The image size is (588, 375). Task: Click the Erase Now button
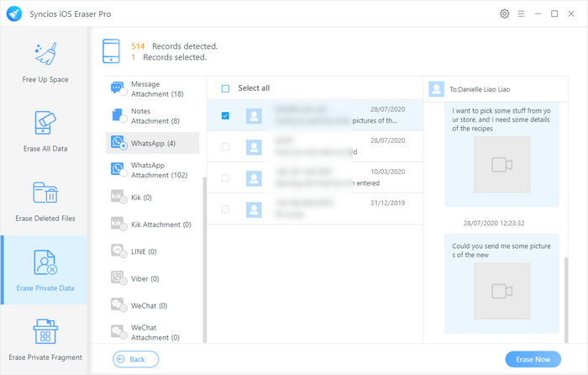pos(533,359)
